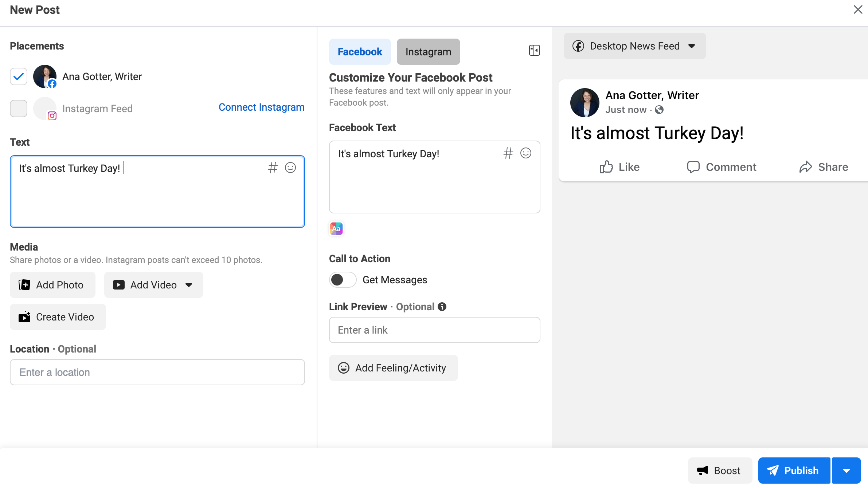Click the Aa color/font customization icon

[x=336, y=229]
